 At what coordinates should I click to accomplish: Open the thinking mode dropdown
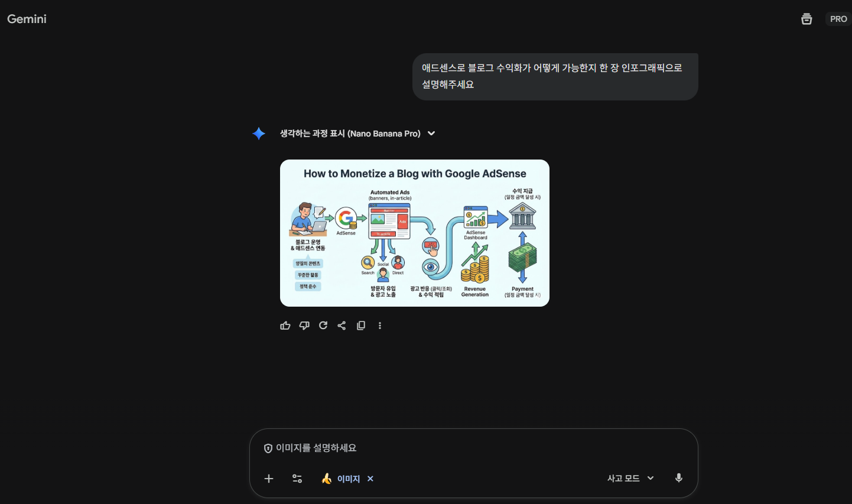[630, 478]
